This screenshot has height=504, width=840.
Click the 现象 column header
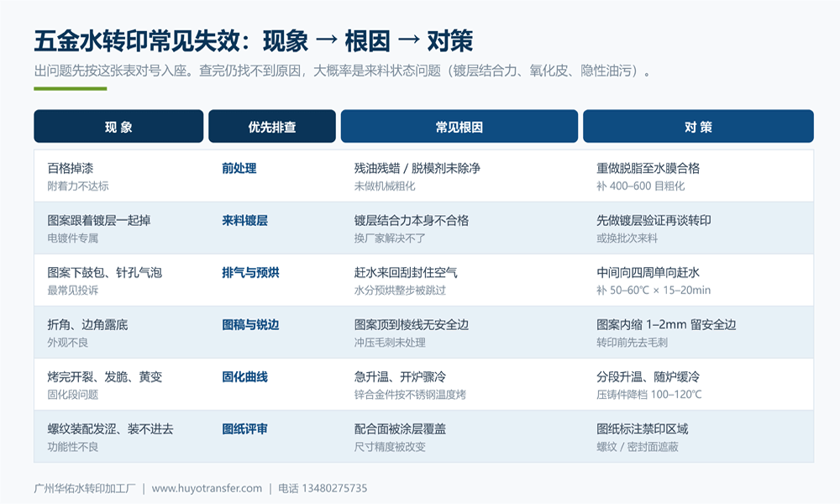(118, 126)
